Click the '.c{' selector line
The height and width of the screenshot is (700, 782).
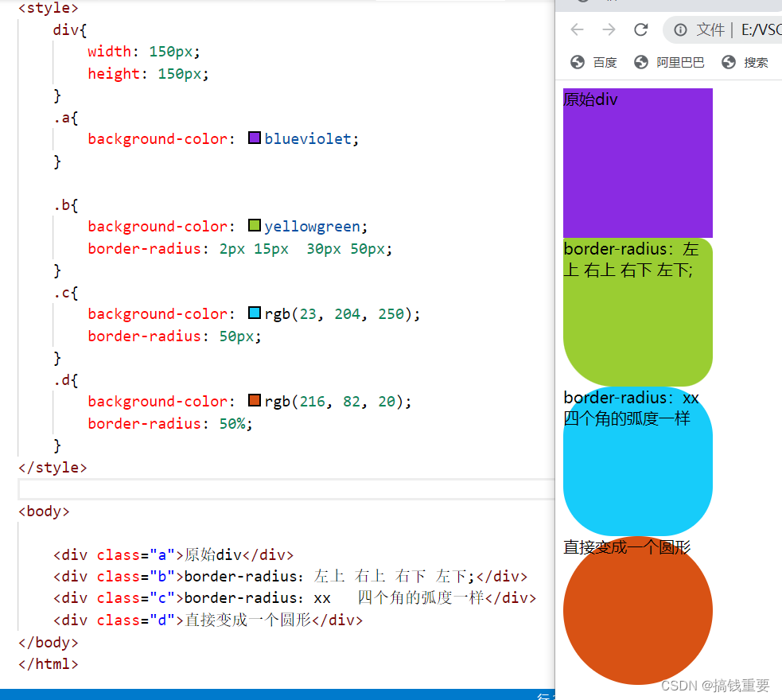click(x=66, y=293)
